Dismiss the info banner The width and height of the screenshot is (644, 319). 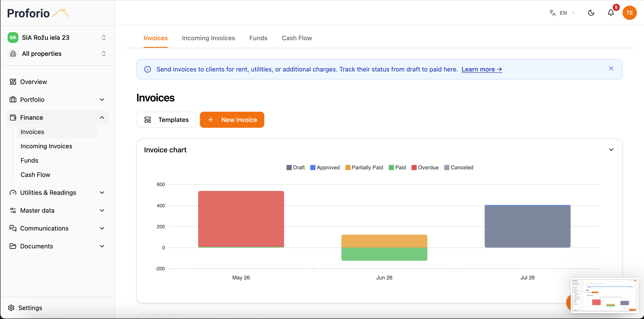[x=611, y=68]
